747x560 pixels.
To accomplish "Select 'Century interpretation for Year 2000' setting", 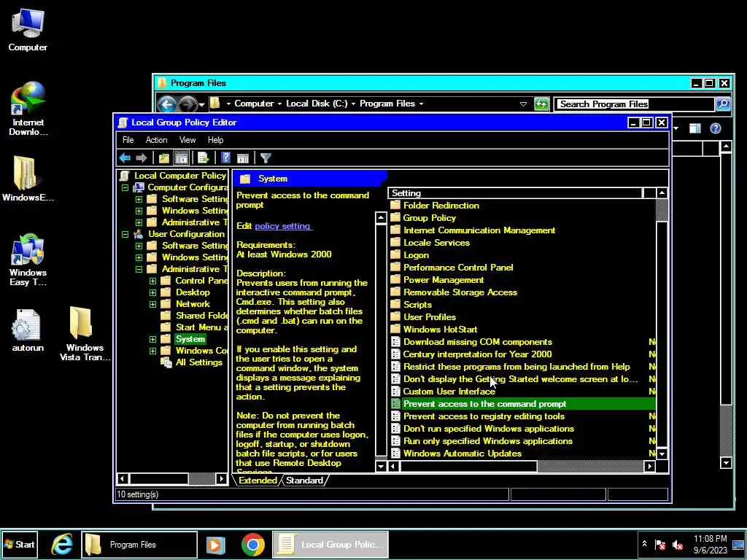I will point(477,354).
